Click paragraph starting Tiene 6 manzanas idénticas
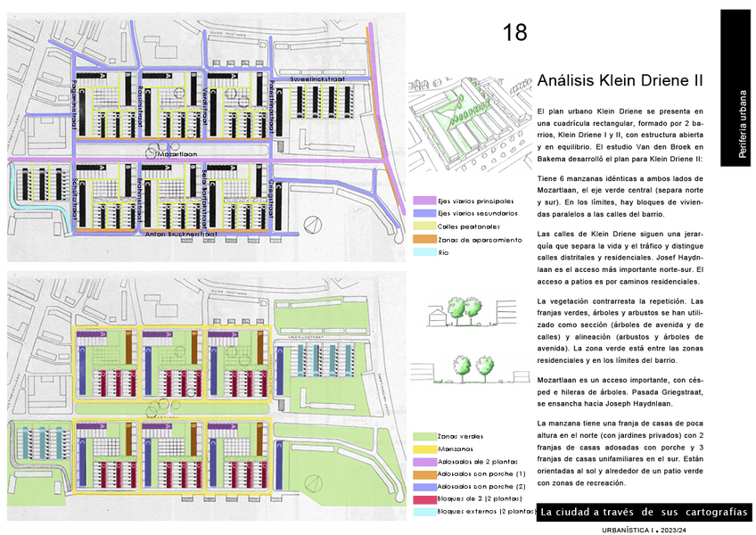Screen dimensions: 756x535 (620, 196)
